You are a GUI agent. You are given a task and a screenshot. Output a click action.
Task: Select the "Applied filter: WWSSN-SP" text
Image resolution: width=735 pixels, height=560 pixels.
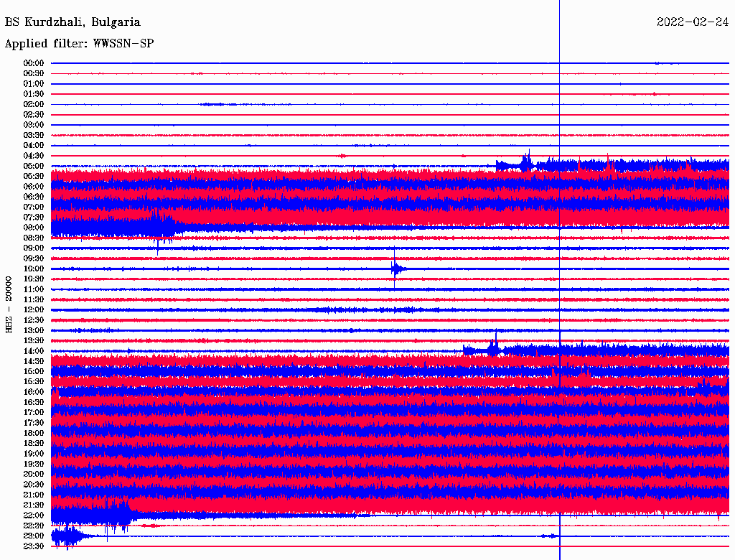tap(79, 44)
